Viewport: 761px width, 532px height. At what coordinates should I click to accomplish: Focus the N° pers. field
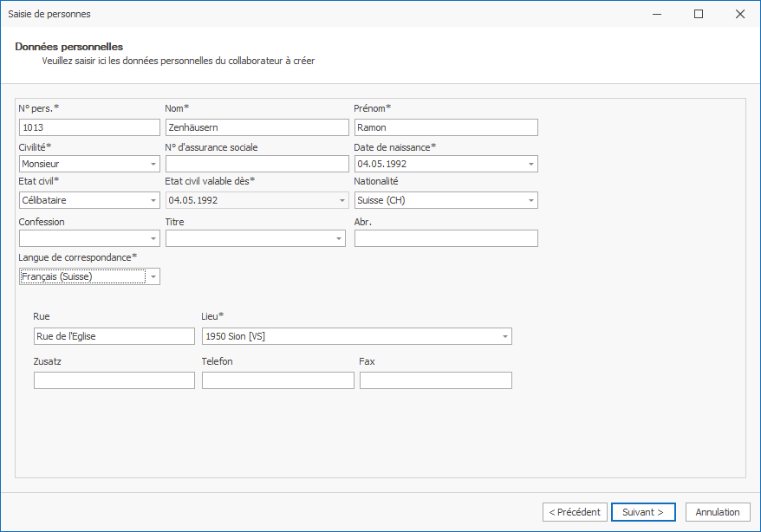click(x=88, y=127)
